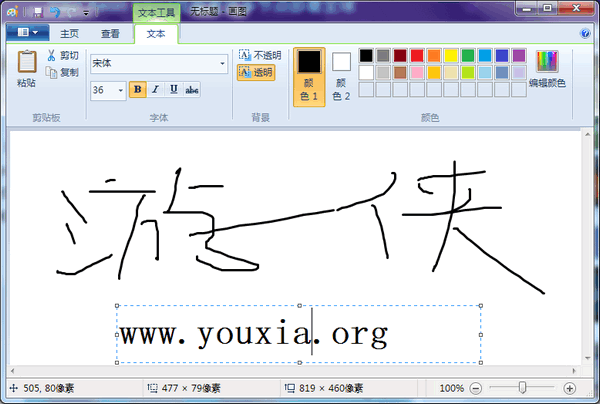The height and width of the screenshot is (404, 600).
Task: Switch to the 查看 (View) tab
Action: pos(111,33)
